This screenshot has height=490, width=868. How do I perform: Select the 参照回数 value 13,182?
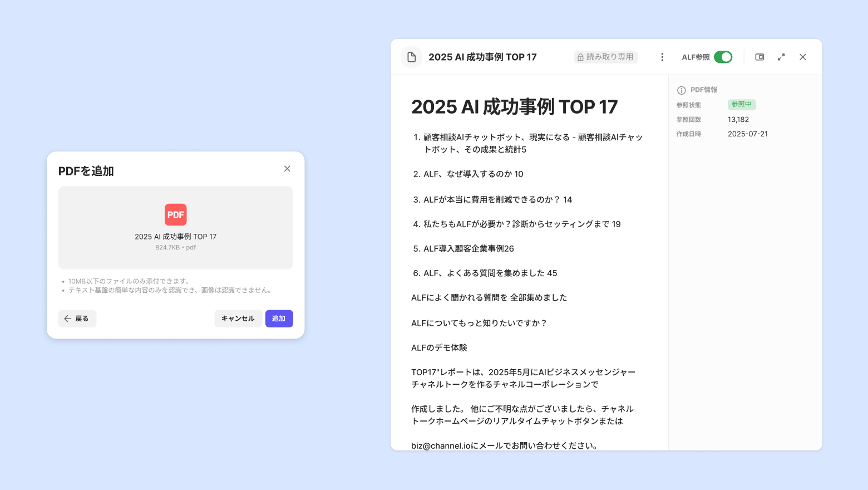point(738,120)
